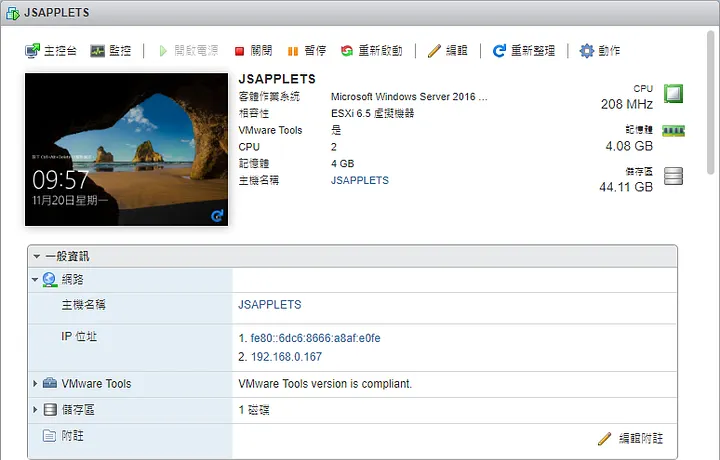Open the actions (動作) gear icon

pyautogui.click(x=586, y=50)
